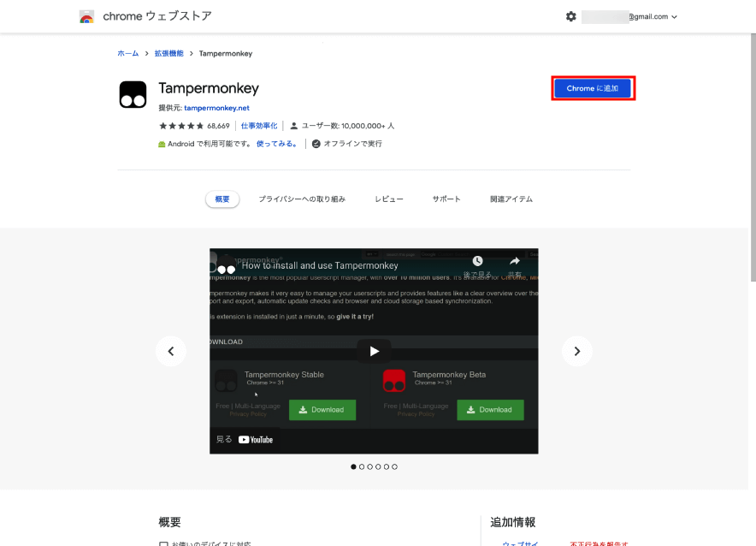The image size is (756, 546).
Task: Switch to the レビュー tab
Action: 389,199
